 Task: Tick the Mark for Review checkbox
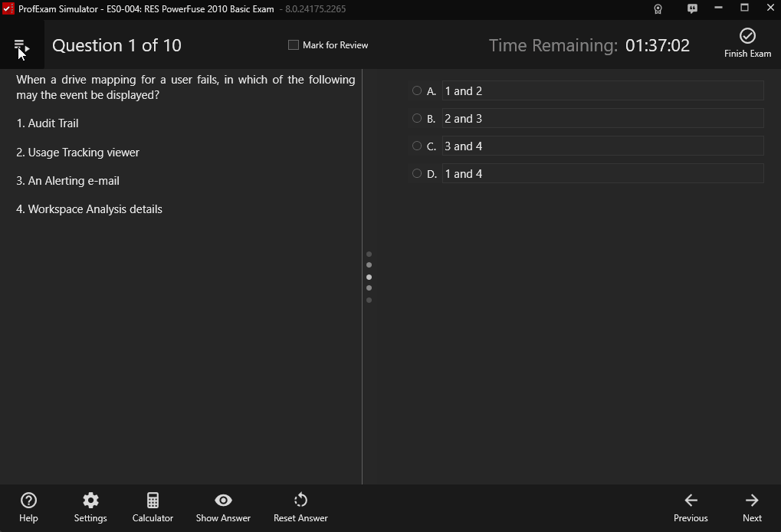point(294,44)
